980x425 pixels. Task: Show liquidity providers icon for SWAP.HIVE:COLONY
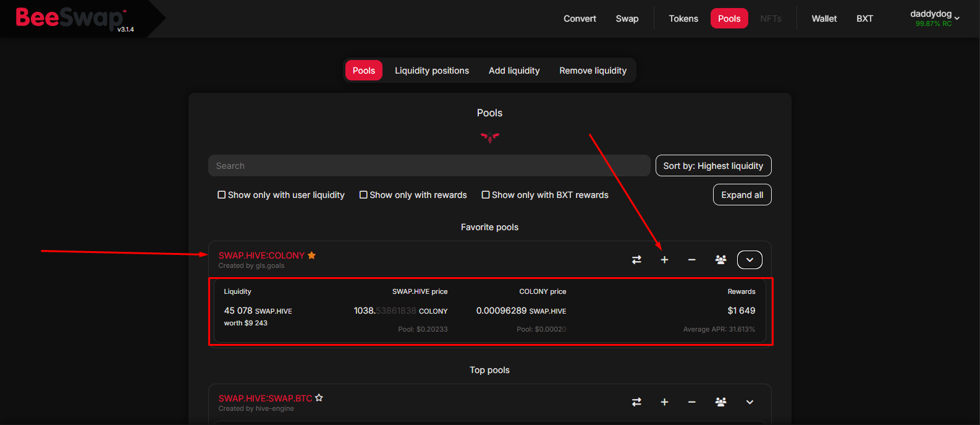click(x=720, y=260)
